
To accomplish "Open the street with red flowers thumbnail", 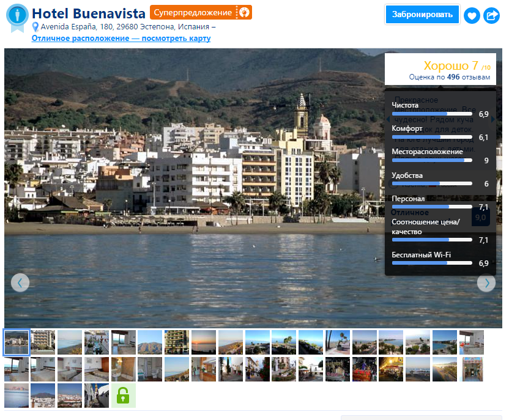I will click(258, 369).
